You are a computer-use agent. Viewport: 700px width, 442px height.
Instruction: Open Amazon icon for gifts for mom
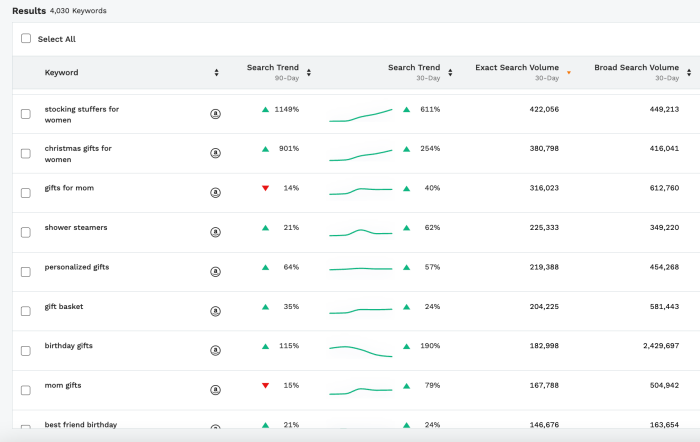[215, 193]
